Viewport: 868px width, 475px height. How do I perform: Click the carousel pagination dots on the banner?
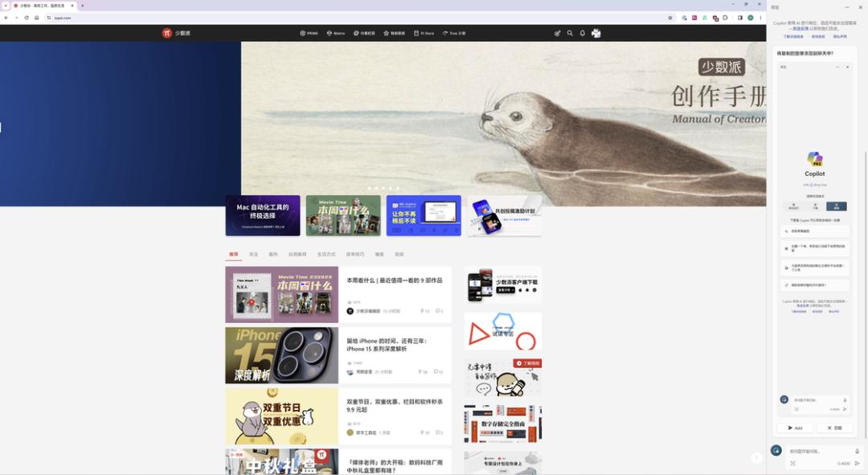(383, 188)
